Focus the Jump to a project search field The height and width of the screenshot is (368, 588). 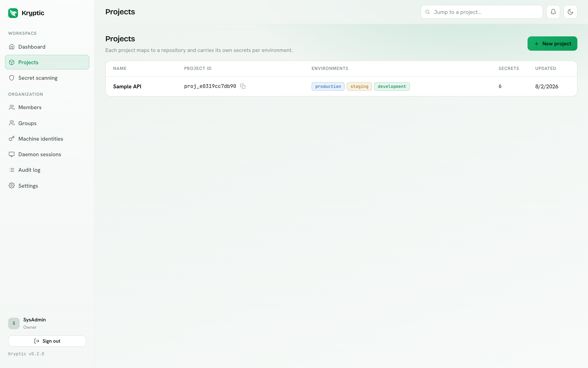[482, 12]
